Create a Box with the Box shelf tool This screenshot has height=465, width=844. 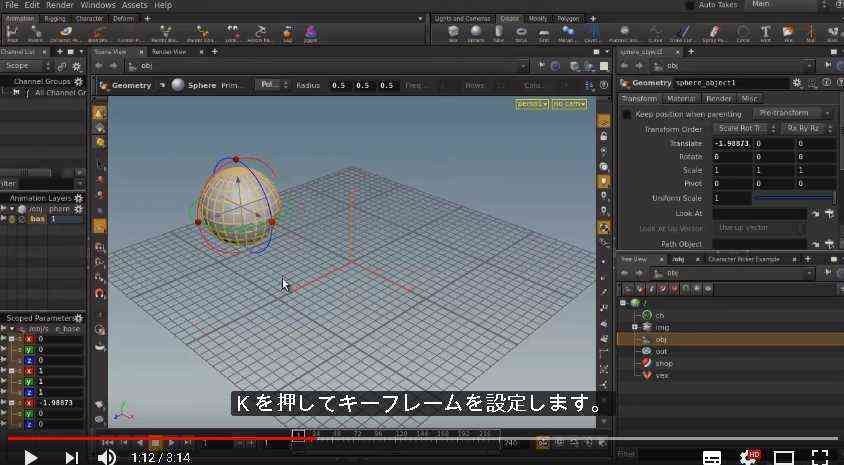[x=453, y=33]
